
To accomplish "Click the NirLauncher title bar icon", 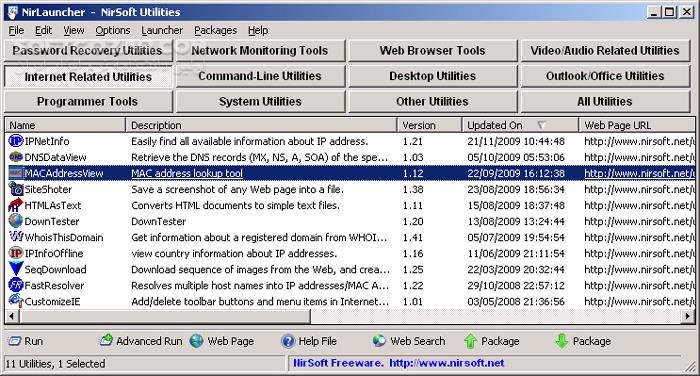I will pyautogui.click(x=12, y=12).
